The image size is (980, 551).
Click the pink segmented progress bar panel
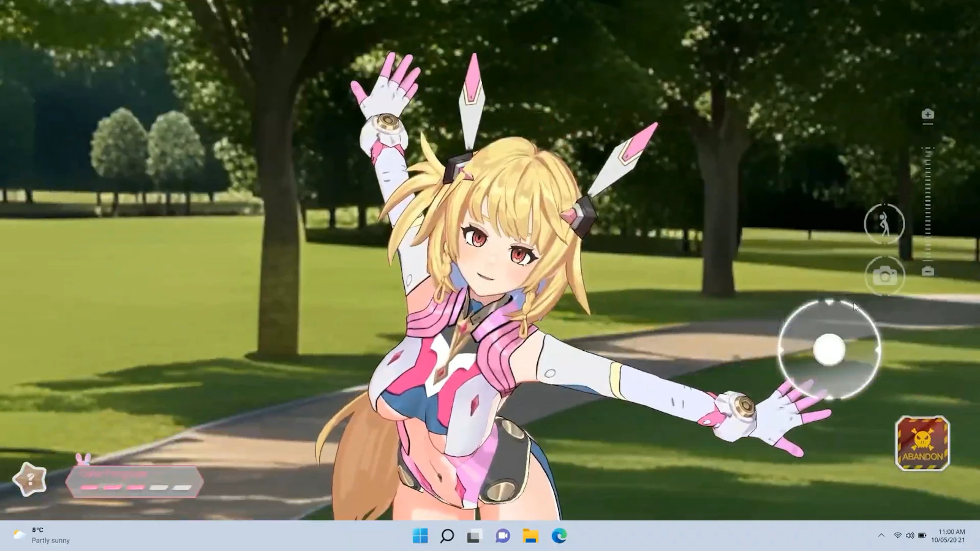pos(134,481)
